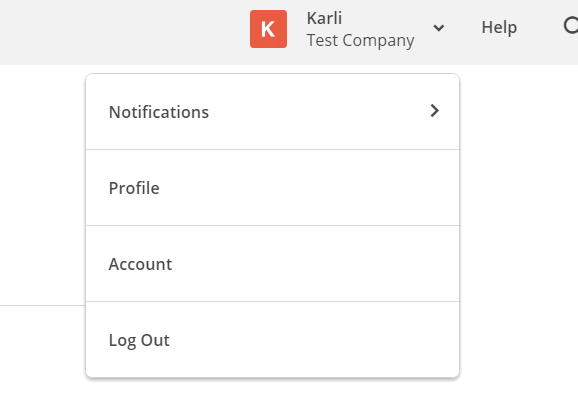This screenshot has height=411, width=578.
Task: Click the Karli user name
Action: [x=324, y=18]
